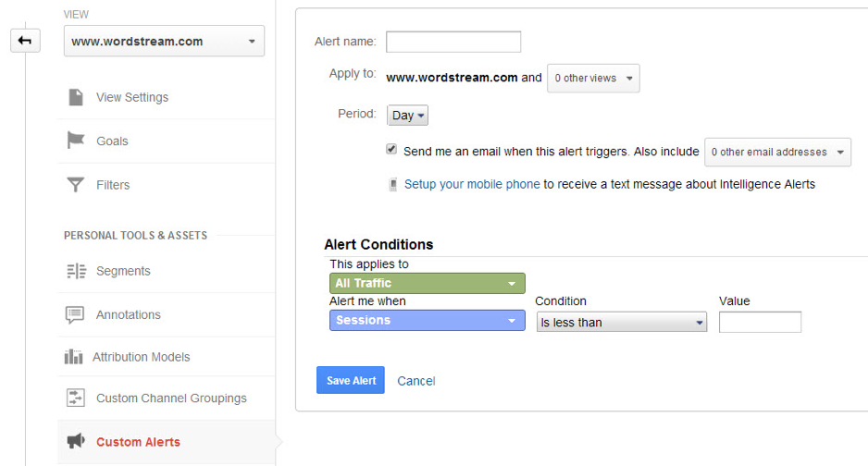Select the Attribution Models bar chart icon

click(x=74, y=357)
